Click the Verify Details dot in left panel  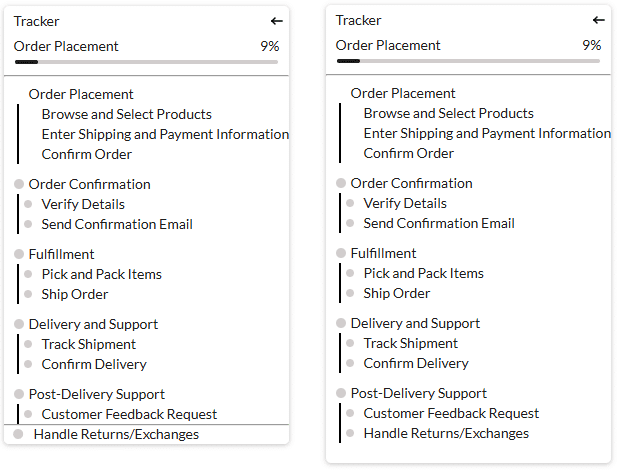click(29, 204)
